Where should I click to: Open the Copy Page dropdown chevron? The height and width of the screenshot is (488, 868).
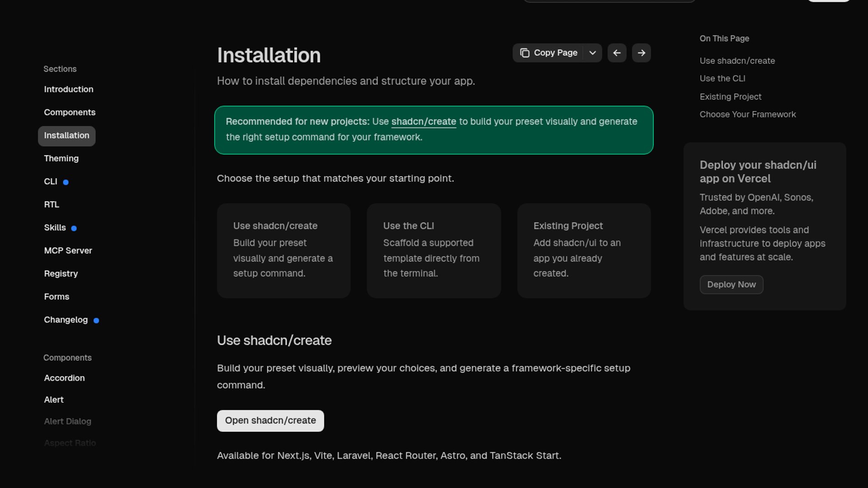click(x=592, y=53)
